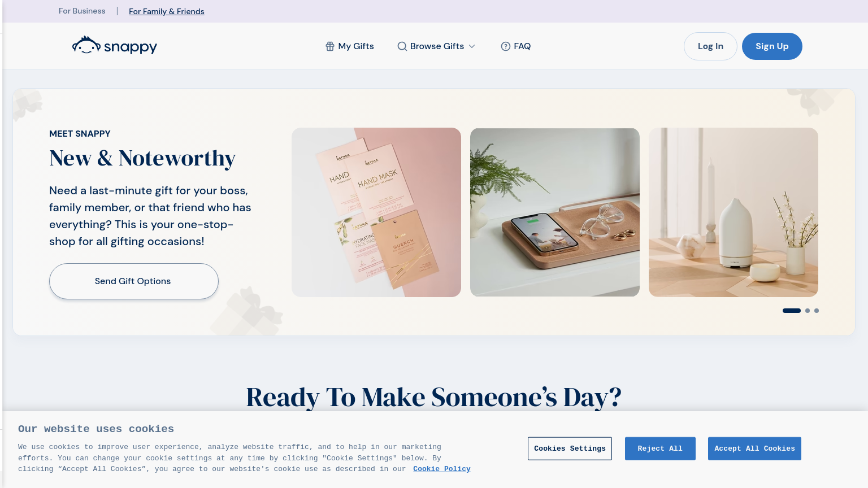
Task: Go to the second carousel slide dot
Action: [x=808, y=311]
